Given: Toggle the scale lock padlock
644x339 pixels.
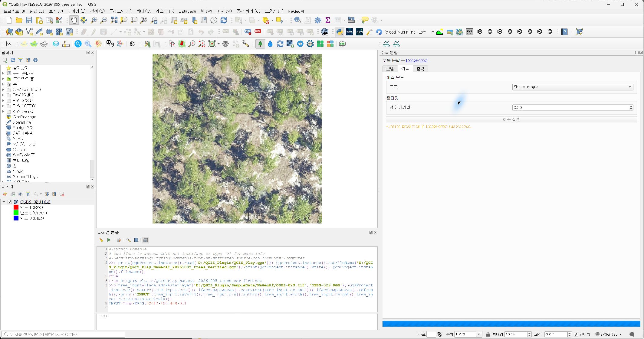Looking at the screenshot, I should click(488, 334).
